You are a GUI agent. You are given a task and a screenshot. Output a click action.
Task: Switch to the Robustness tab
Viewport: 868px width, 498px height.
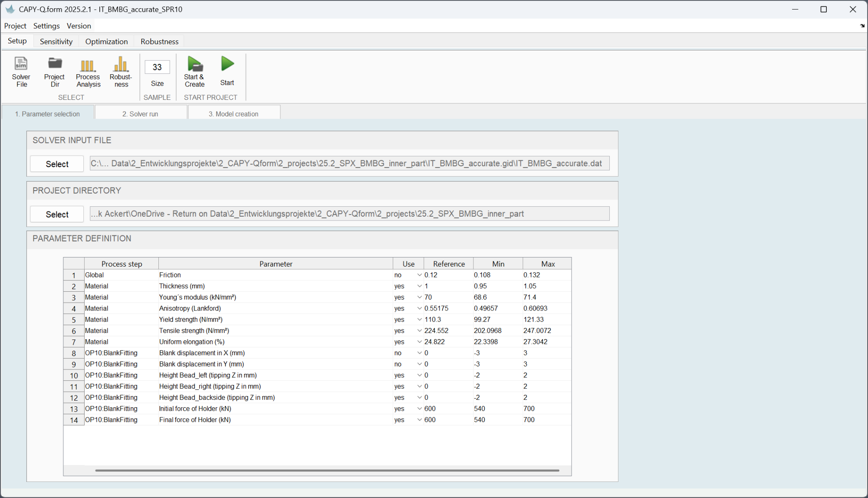[159, 41]
